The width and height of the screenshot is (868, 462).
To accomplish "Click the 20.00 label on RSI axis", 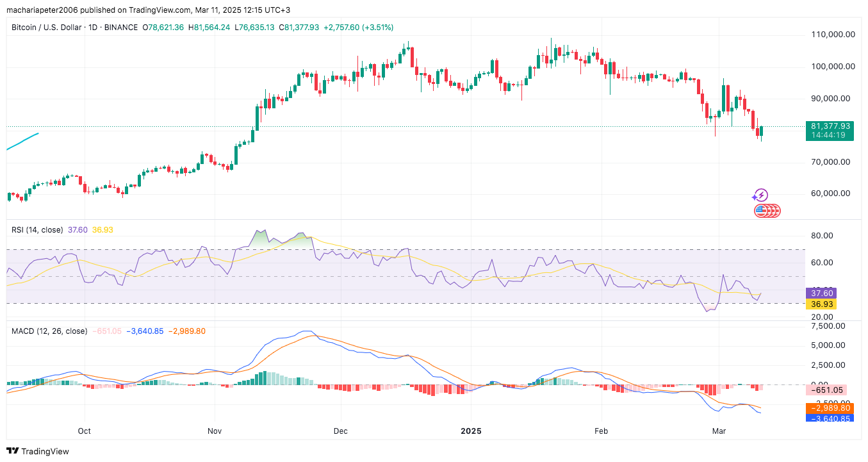I will [x=823, y=317].
